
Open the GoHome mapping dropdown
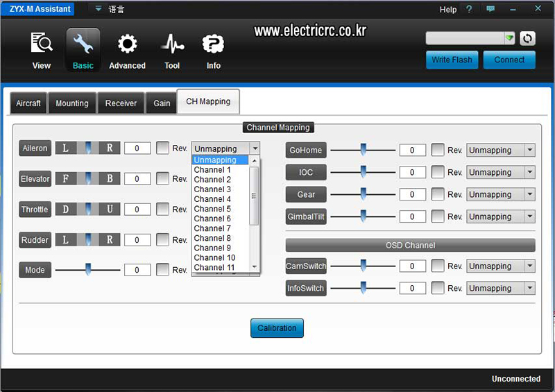(x=500, y=150)
